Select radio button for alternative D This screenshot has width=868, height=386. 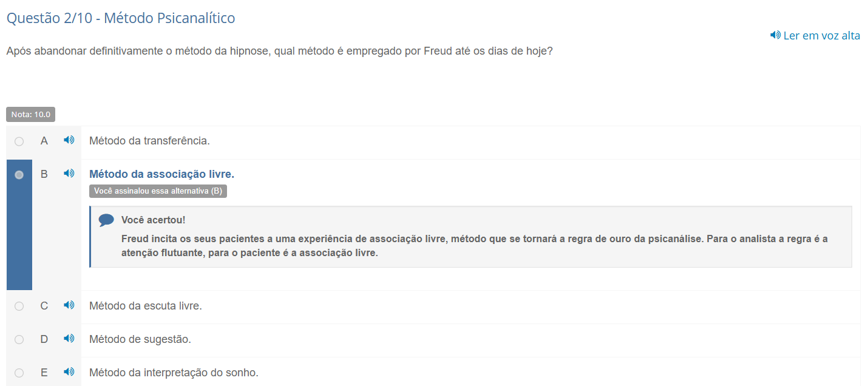(x=19, y=340)
